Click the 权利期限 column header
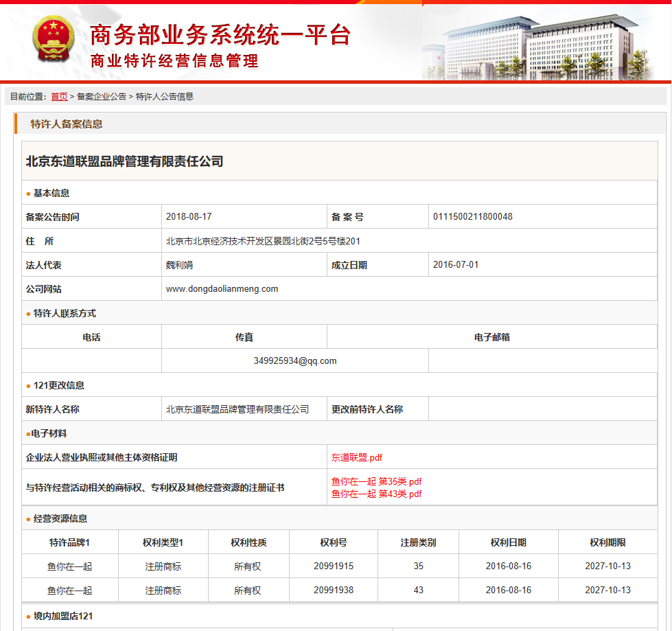672x631 pixels. click(x=607, y=542)
